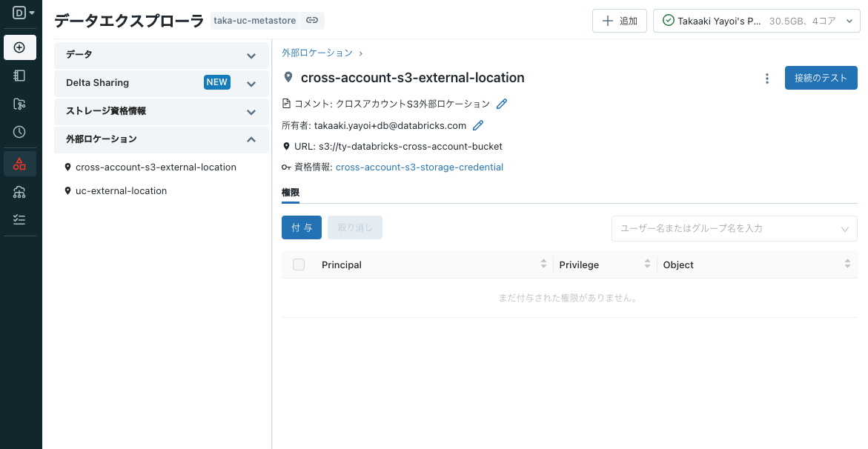The image size is (868, 449).
Task: Click the クロスアカウントS3外部ロケーション comment text
Action: (x=413, y=104)
